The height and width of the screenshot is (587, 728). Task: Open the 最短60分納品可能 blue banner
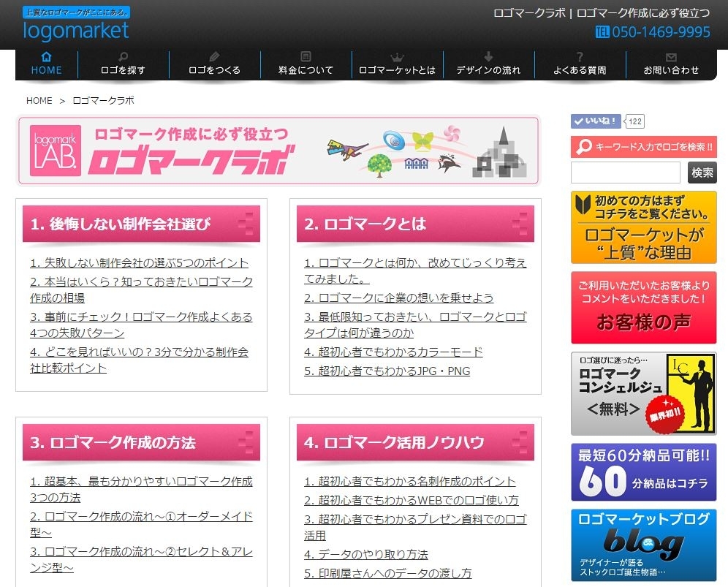[x=644, y=472]
